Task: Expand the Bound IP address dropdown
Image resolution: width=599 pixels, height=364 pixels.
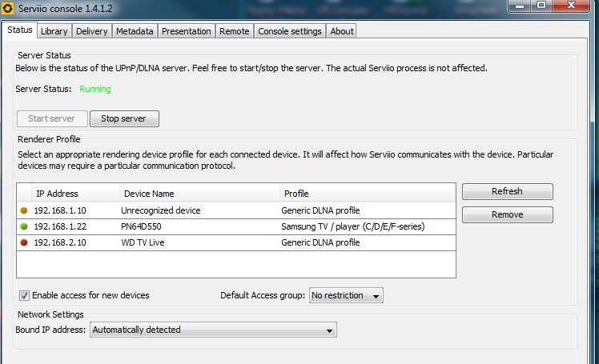Action: [213, 330]
